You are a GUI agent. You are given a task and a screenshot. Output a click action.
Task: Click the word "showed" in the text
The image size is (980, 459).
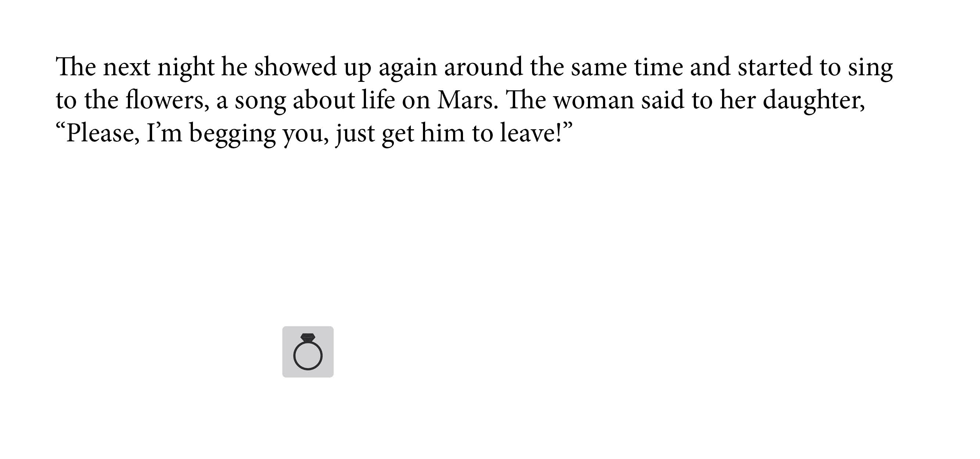[x=295, y=67]
